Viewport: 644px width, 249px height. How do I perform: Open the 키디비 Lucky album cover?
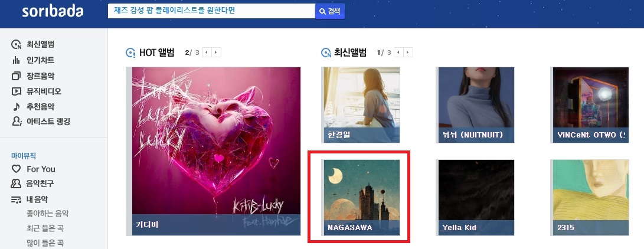point(216,152)
